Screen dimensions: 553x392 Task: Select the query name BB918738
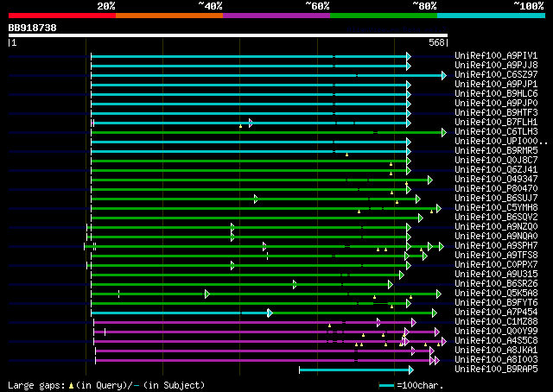(33, 28)
